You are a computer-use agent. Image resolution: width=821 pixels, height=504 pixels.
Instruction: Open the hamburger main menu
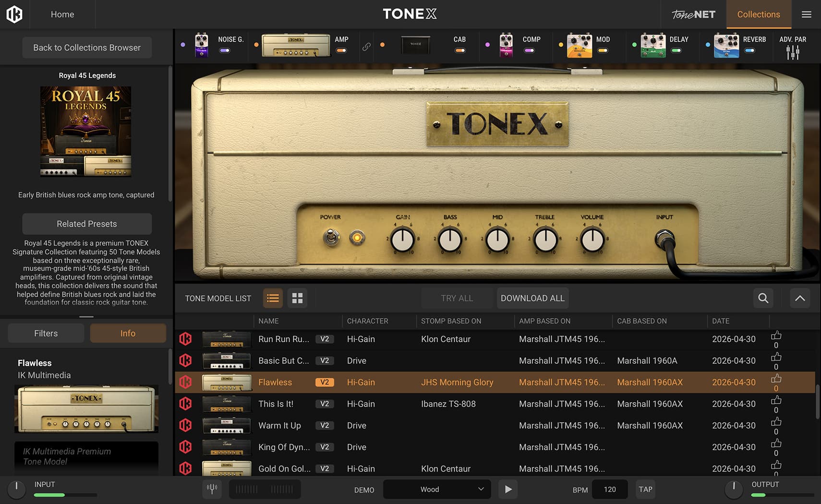pos(807,14)
